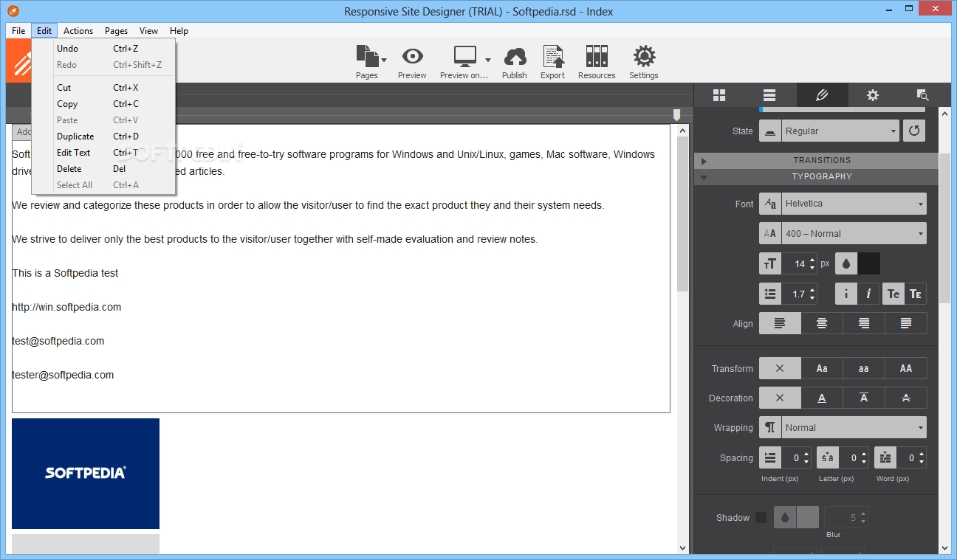This screenshot has height=560, width=957.
Task: Click the indent spacing icon
Action: coord(770,457)
